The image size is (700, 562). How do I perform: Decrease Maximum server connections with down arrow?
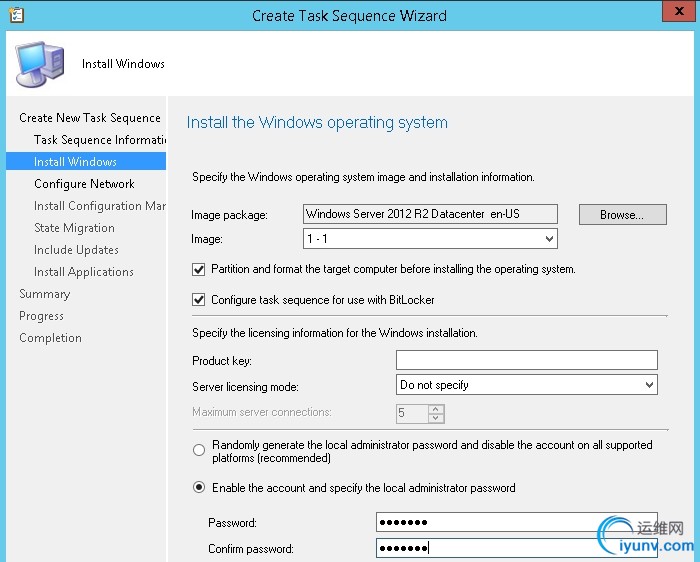point(436,418)
